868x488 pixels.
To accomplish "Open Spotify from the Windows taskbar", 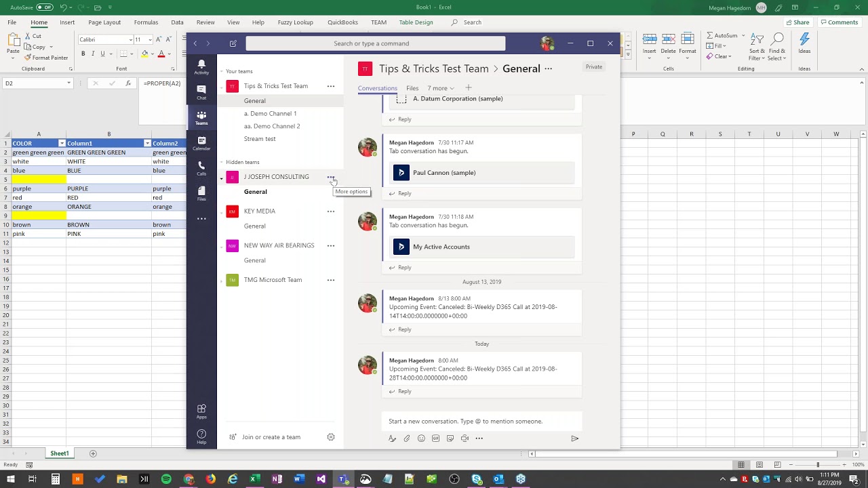I will (166, 479).
